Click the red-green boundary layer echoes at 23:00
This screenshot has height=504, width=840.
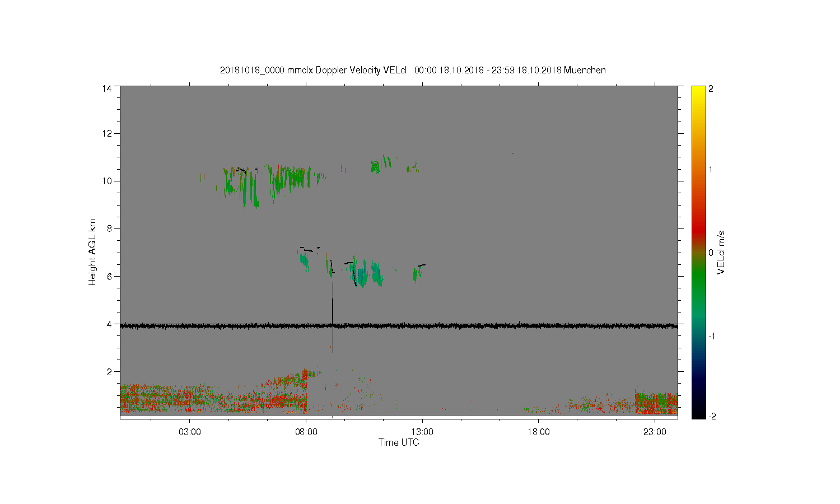[x=656, y=402]
